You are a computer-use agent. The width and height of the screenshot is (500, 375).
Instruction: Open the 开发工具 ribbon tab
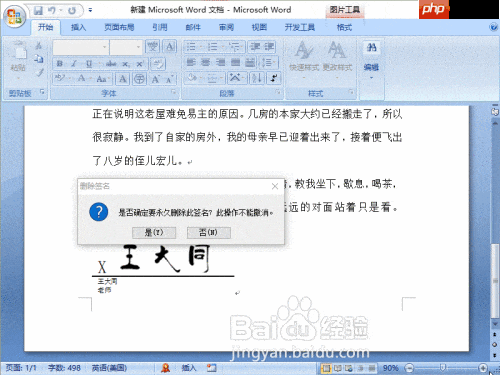tap(300, 27)
